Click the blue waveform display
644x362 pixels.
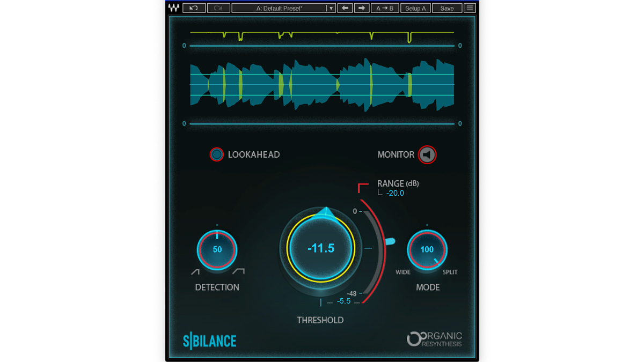(x=322, y=85)
